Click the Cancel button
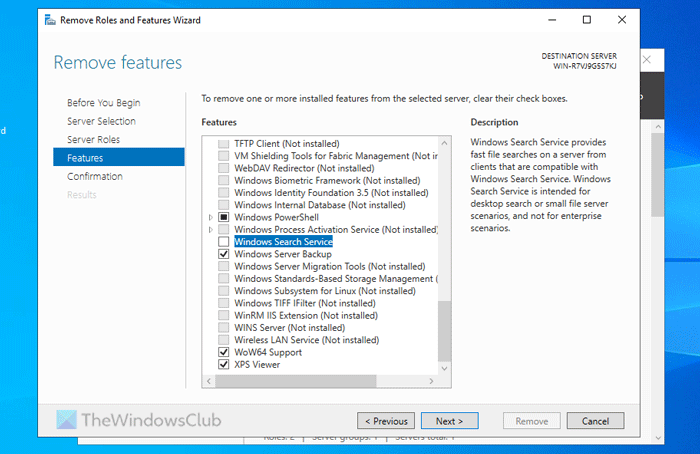The image size is (700, 454). coord(595,421)
